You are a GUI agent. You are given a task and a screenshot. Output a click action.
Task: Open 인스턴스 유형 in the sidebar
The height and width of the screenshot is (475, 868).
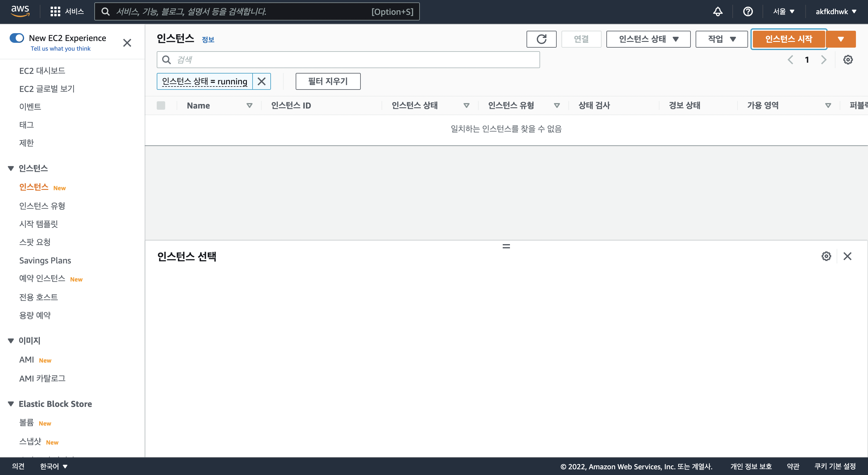42,206
